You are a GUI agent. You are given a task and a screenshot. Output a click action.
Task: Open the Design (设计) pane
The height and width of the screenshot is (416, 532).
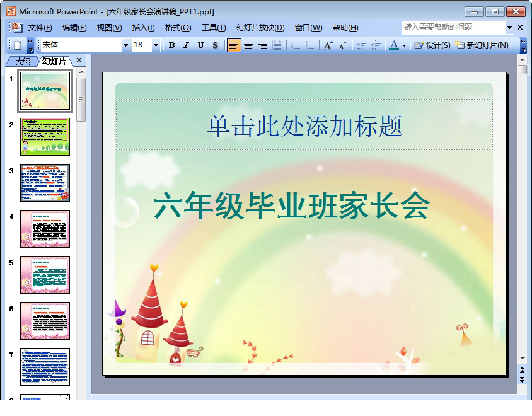pyautogui.click(x=432, y=45)
